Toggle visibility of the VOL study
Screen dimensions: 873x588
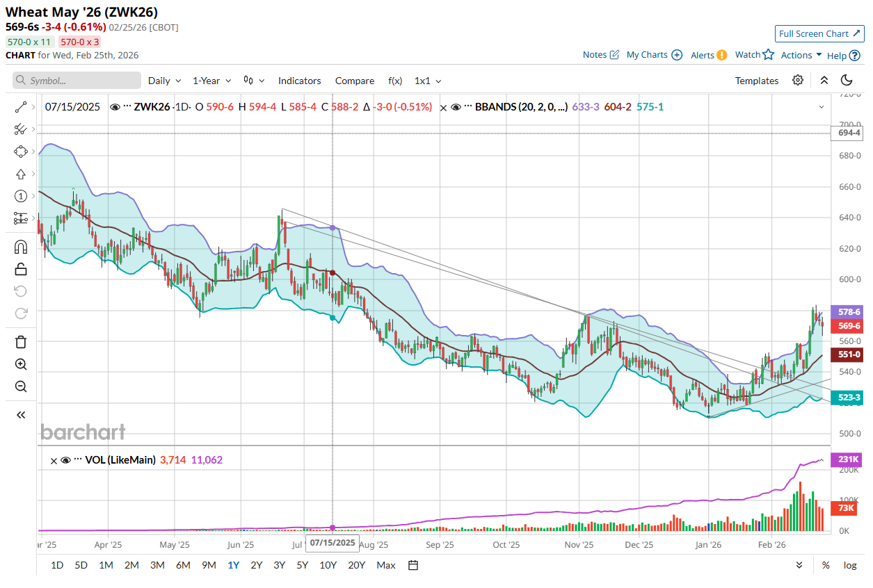[x=65, y=460]
